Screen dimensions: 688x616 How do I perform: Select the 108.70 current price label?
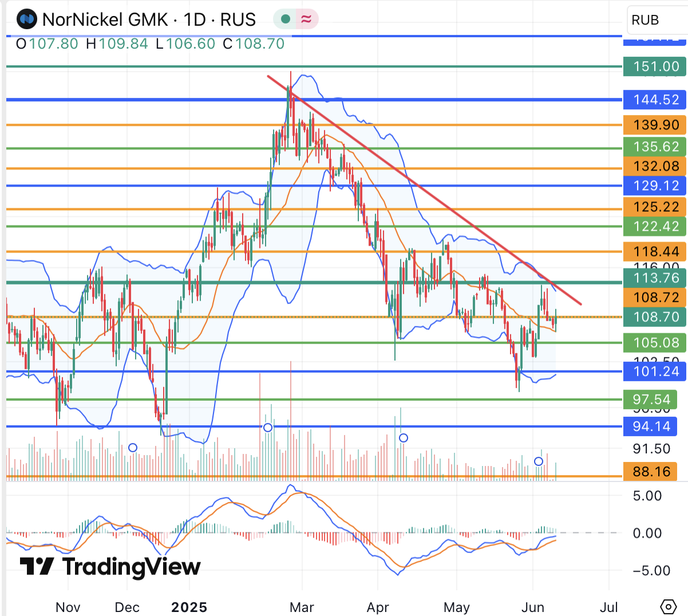click(655, 317)
